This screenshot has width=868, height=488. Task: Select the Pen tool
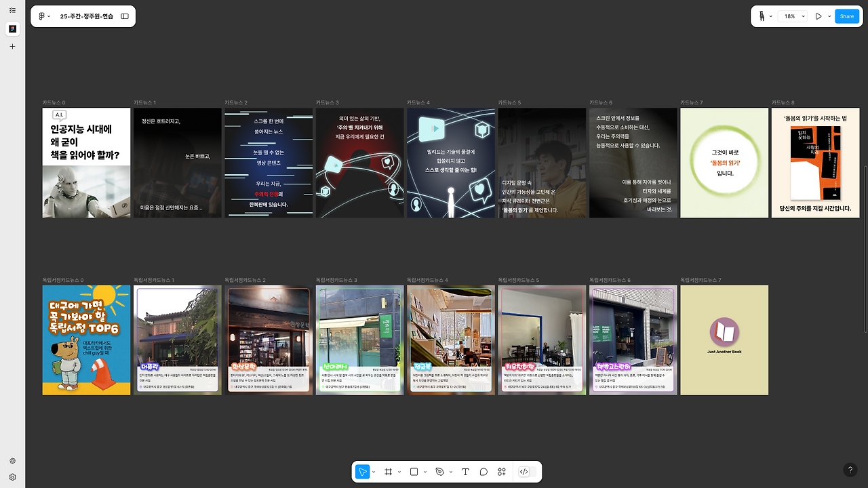[439, 472]
